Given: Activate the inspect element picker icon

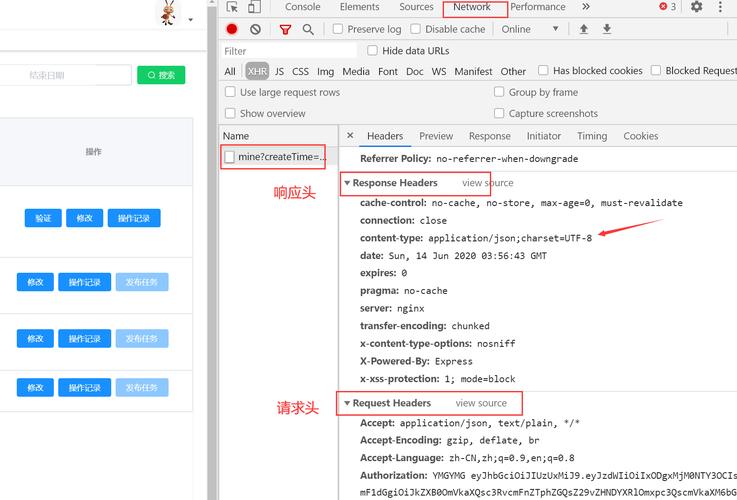Looking at the screenshot, I should 232,7.
